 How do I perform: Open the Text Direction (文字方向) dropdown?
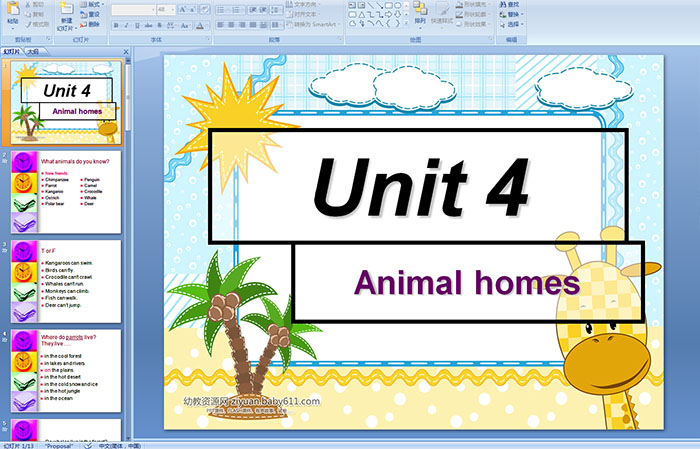(303, 4)
